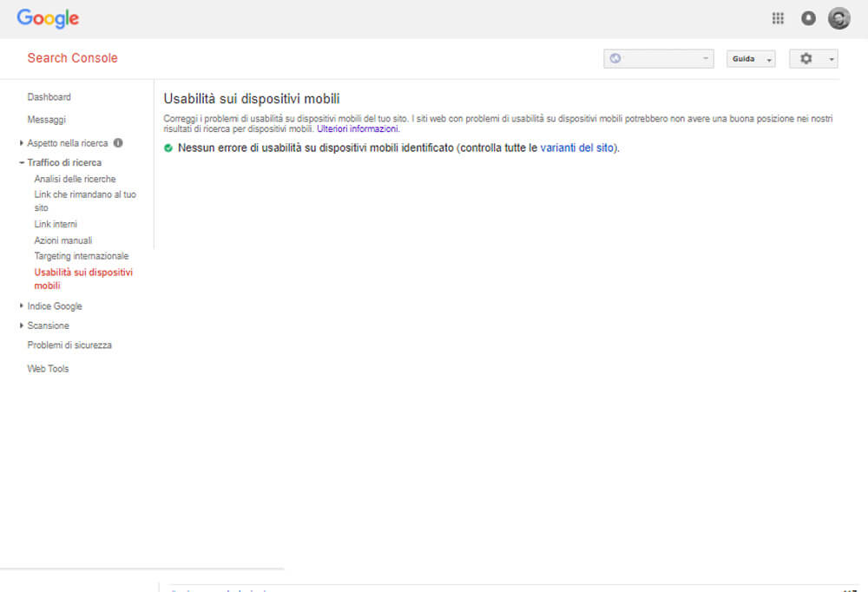Expand the Aspetto nella ricerca section

point(21,143)
